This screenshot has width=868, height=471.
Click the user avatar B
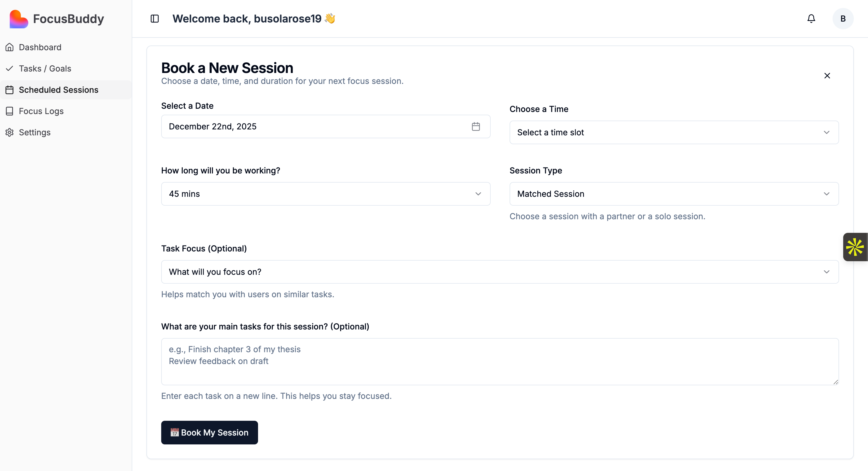pyautogui.click(x=843, y=19)
